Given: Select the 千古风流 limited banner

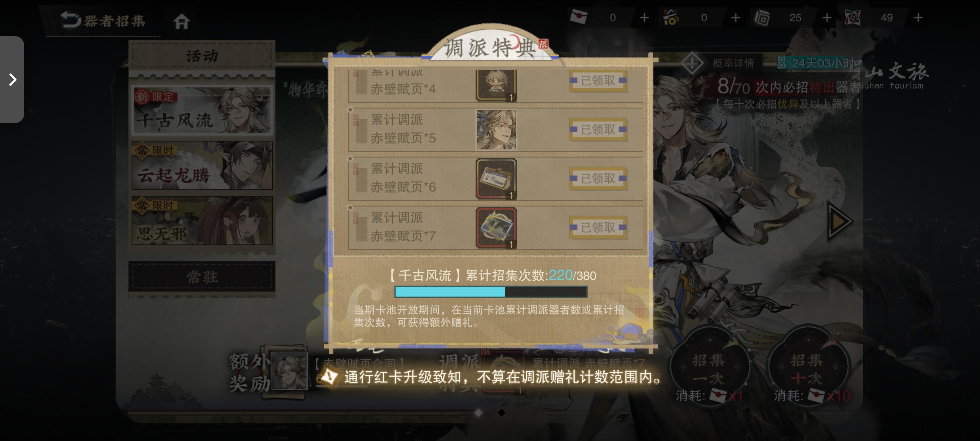Looking at the screenshot, I should point(202,110).
